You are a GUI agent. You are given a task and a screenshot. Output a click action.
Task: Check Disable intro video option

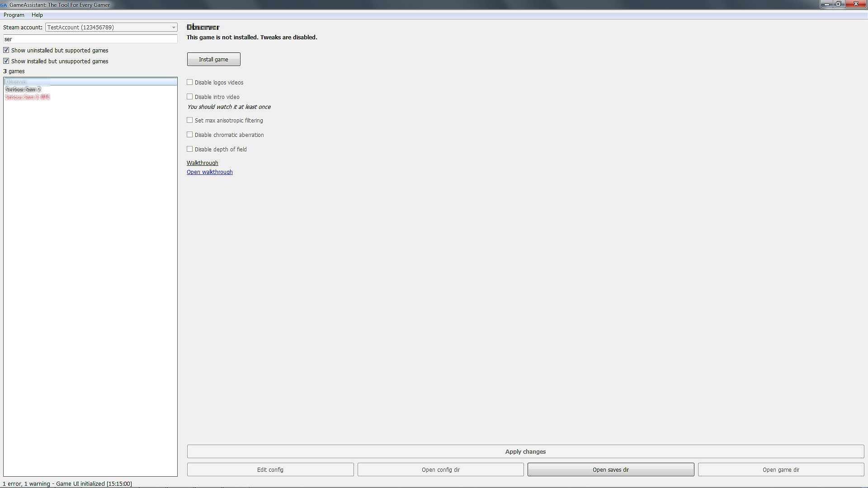190,97
